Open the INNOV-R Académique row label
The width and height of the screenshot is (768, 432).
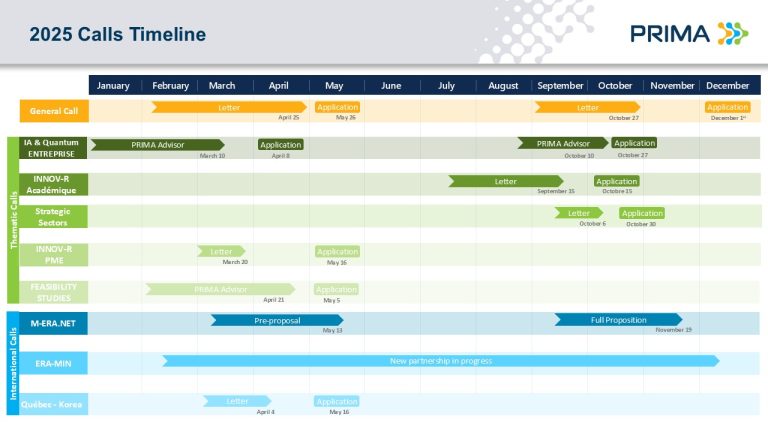coord(54,184)
